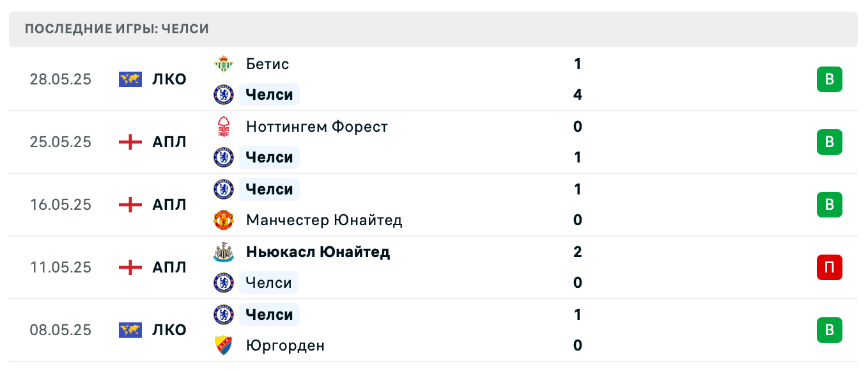Image resolution: width=868 pixels, height=371 pixels.
Task: Open the Ньюкасл Юнайтед team link
Action: point(318,252)
